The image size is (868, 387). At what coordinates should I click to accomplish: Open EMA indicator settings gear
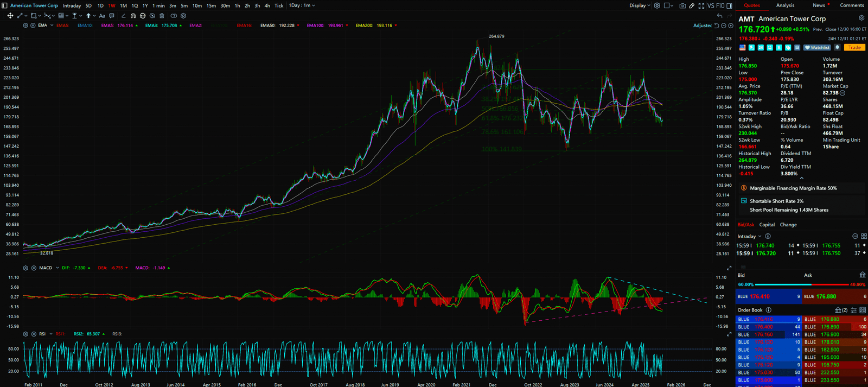click(25, 26)
